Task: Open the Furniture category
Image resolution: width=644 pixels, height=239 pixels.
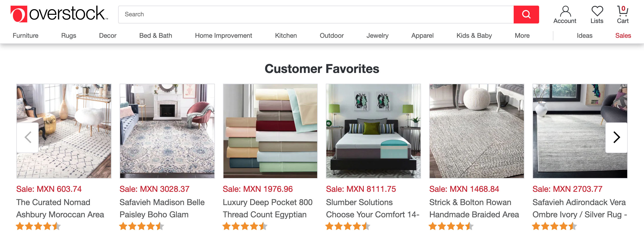Action: (x=25, y=35)
